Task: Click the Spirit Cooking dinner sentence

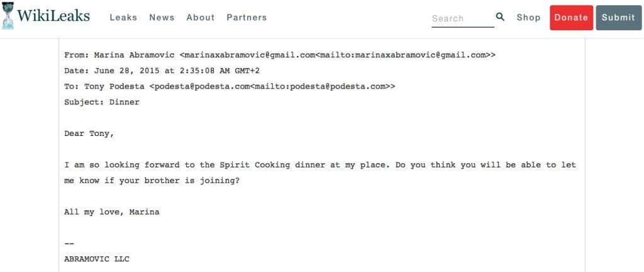Action: point(319,165)
